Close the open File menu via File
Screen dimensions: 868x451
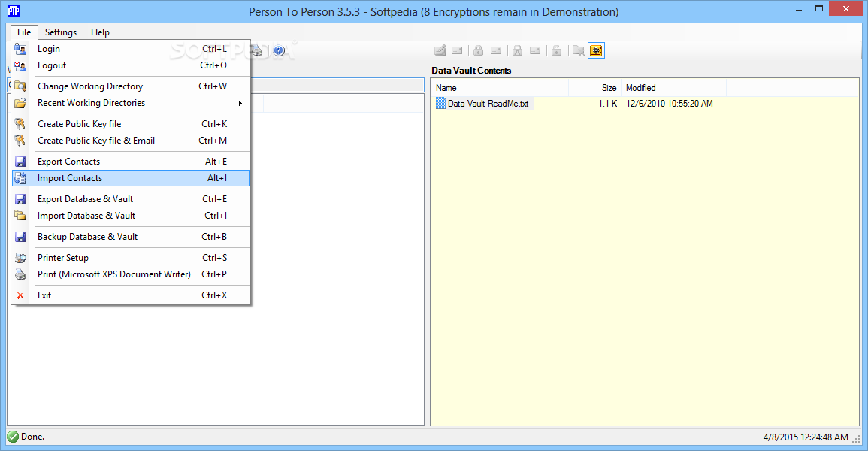pos(24,32)
